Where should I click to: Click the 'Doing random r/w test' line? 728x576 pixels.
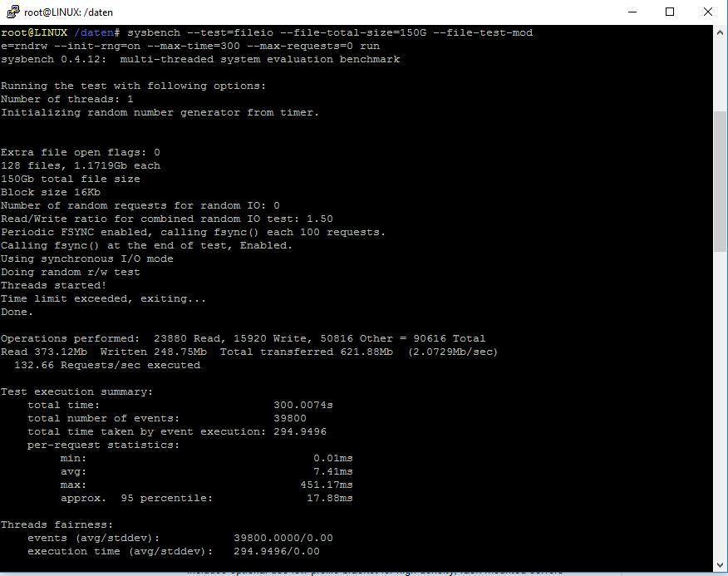70,272
